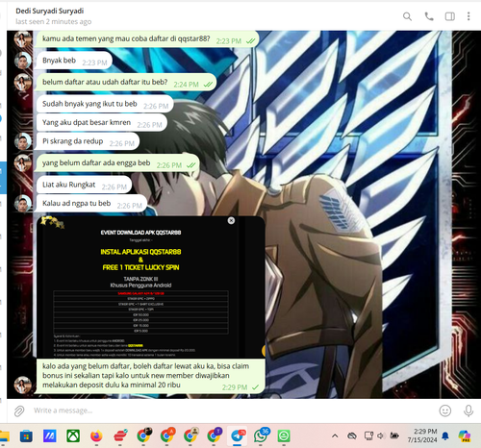This screenshot has height=448, width=481.
Task: Open the clock showing 2:29 PM 7/15/2024
Action: 422,436
